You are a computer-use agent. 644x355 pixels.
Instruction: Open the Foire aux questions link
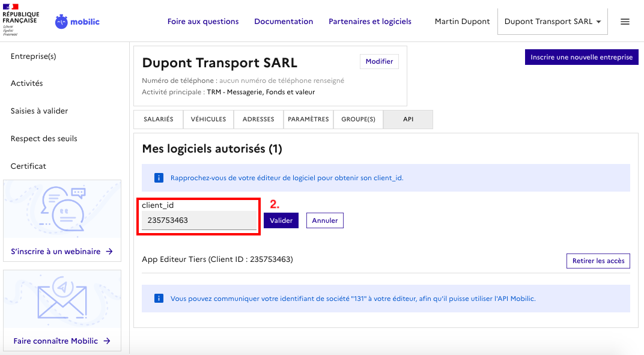[x=203, y=22]
